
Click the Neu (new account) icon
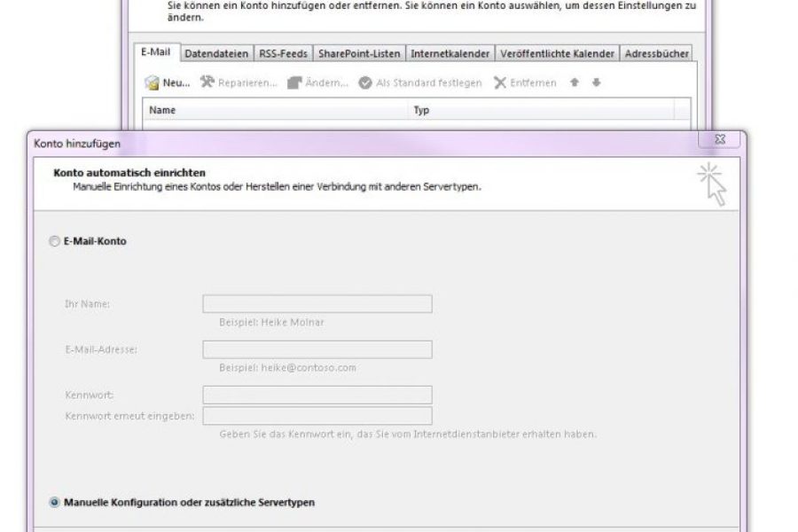pos(153,82)
